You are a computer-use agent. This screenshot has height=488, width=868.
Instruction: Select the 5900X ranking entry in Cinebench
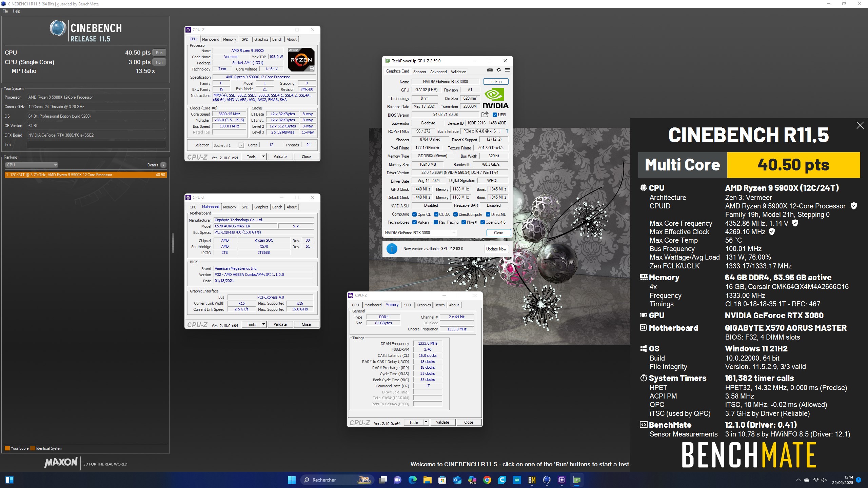point(85,175)
